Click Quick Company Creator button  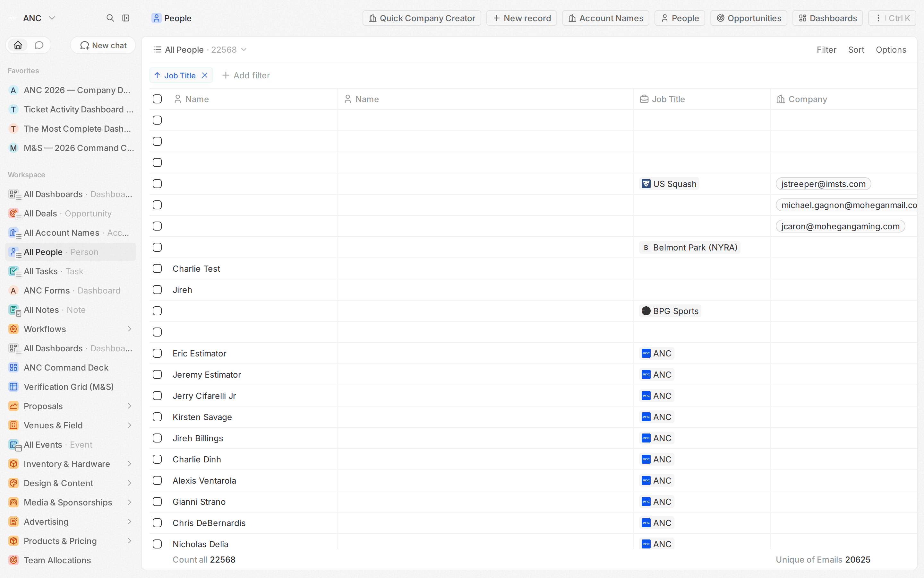[x=422, y=18]
